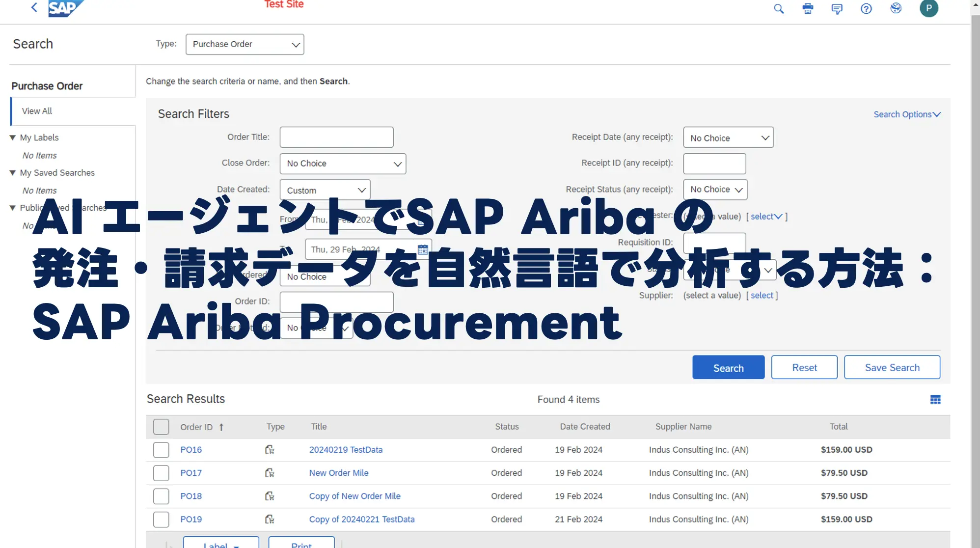Screen dimensions: 980x548
Task: Go back using the back arrow
Action: pos(34,7)
